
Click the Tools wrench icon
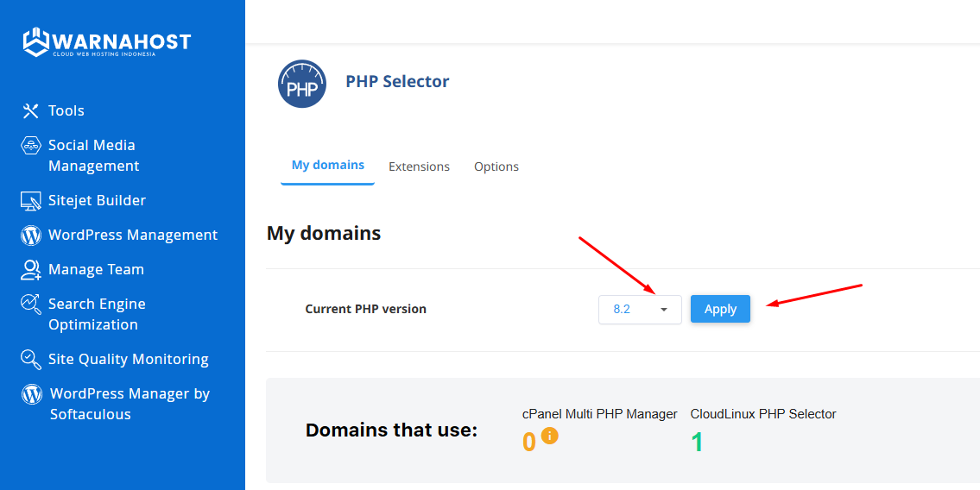coord(31,110)
